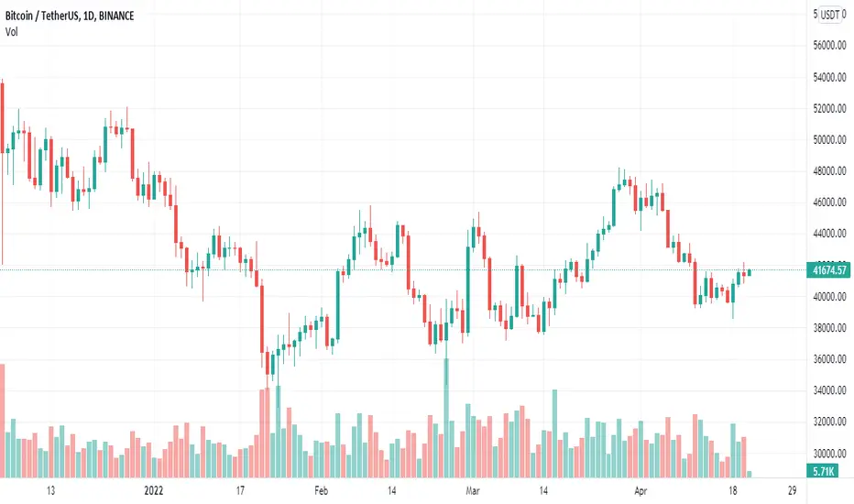Select the Mar label on the time axis
The height and width of the screenshot is (504, 854).
pos(473,491)
